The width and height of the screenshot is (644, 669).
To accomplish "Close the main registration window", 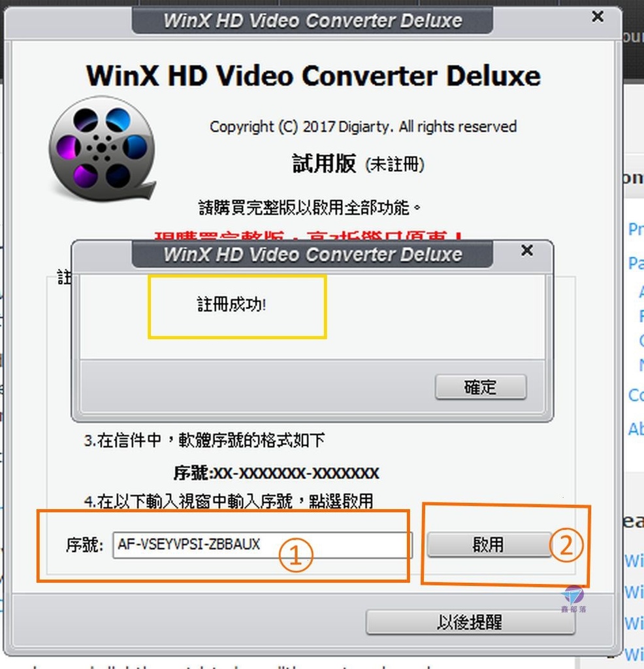I will point(598,16).
